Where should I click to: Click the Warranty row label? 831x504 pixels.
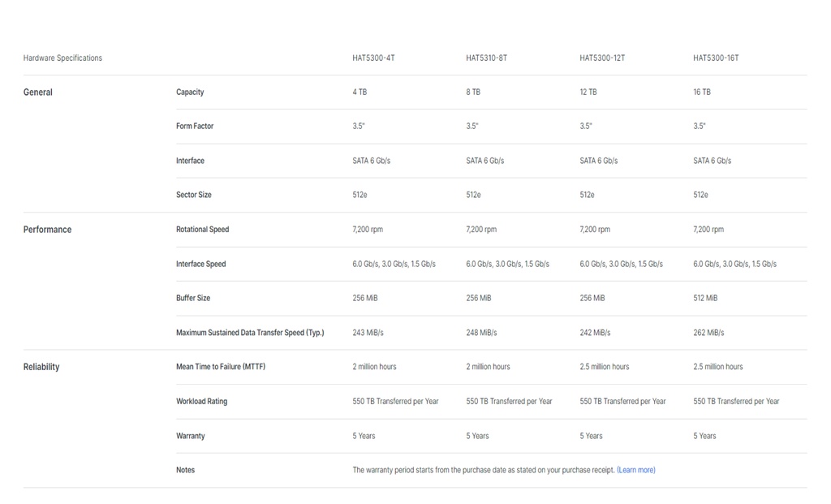click(190, 436)
